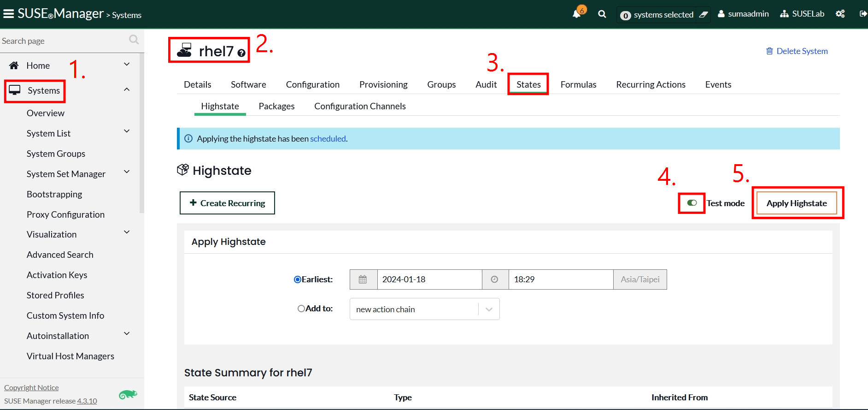Open Virtual Host Managers in sidebar
Screen dimensions: 868x410
[70, 356]
